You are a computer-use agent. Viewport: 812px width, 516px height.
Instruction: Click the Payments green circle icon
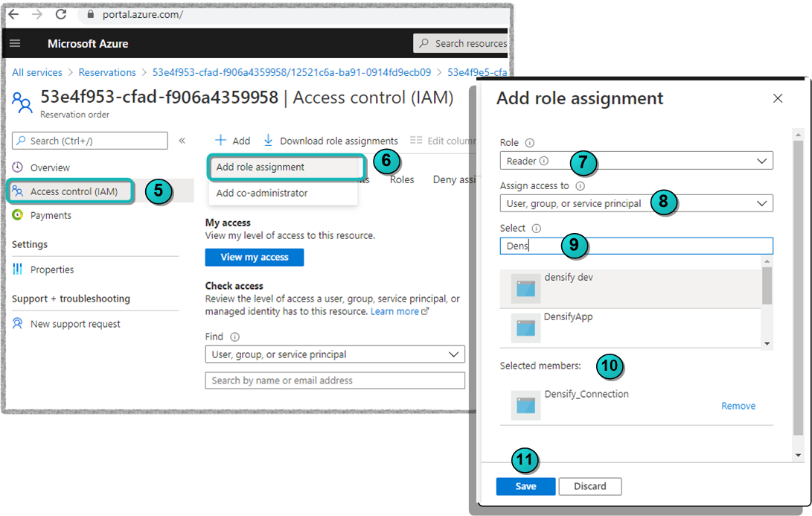tap(18, 215)
